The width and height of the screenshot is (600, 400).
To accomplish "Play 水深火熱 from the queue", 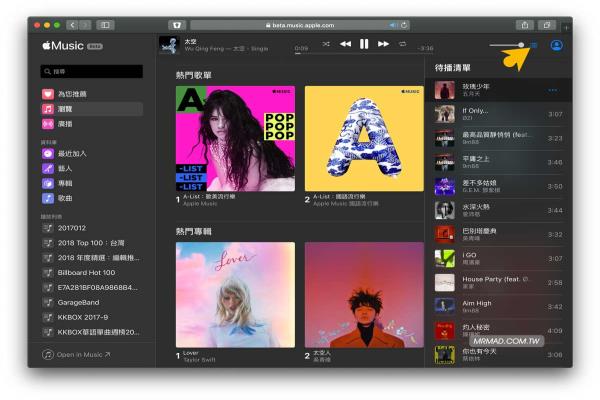I will click(499, 211).
